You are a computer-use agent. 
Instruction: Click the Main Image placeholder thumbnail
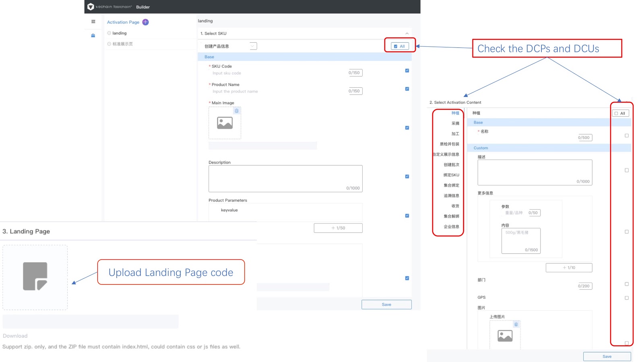coord(225,123)
